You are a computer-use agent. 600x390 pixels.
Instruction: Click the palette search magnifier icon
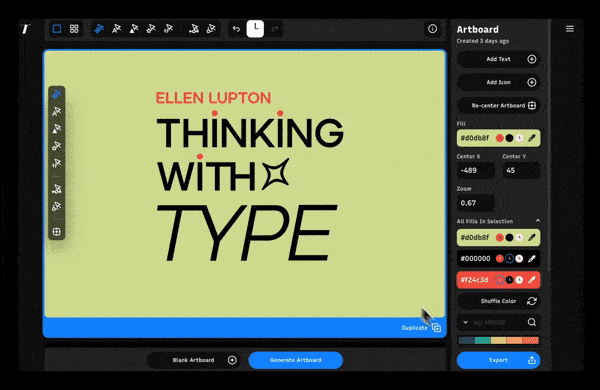click(532, 322)
